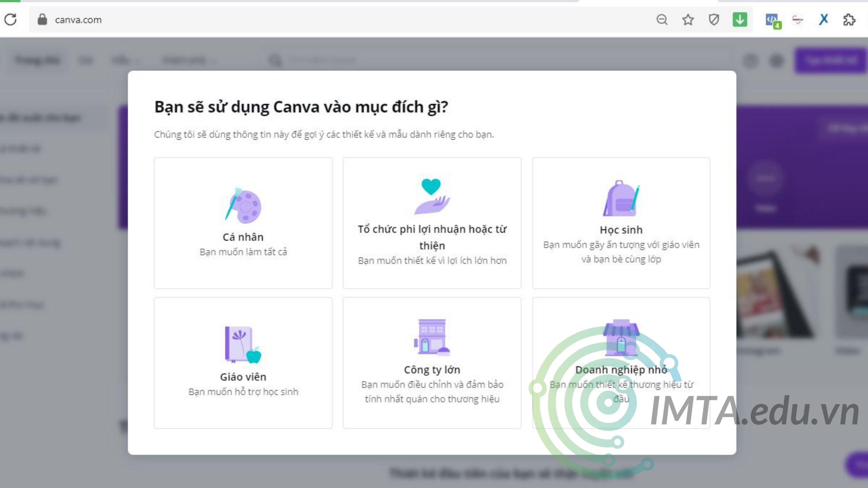This screenshot has height=488, width=868.
Task: Click the blurred search magnifier in Canva header
Action: click(275, 61)
